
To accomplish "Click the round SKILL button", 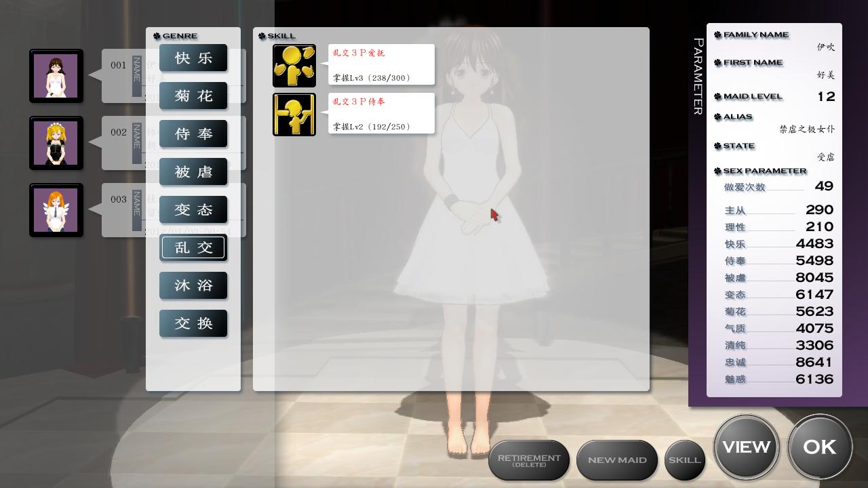I will [x=685, y=460].
